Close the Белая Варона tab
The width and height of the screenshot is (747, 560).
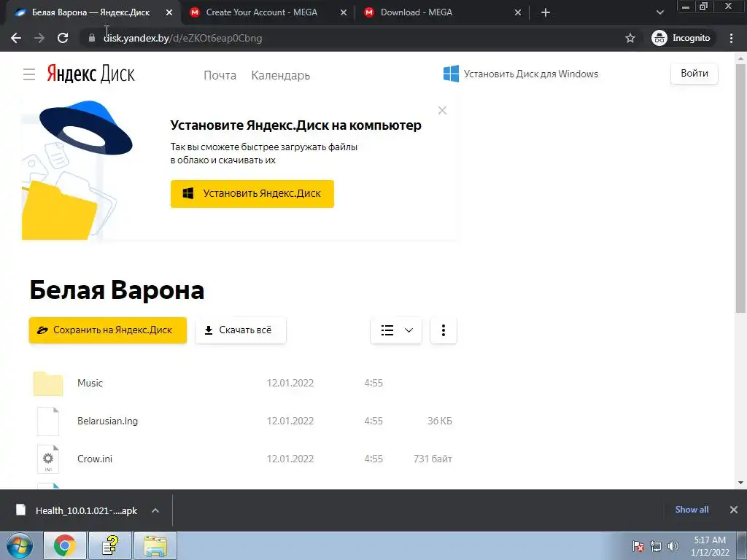pyautogui.click(x=169, y=13)
